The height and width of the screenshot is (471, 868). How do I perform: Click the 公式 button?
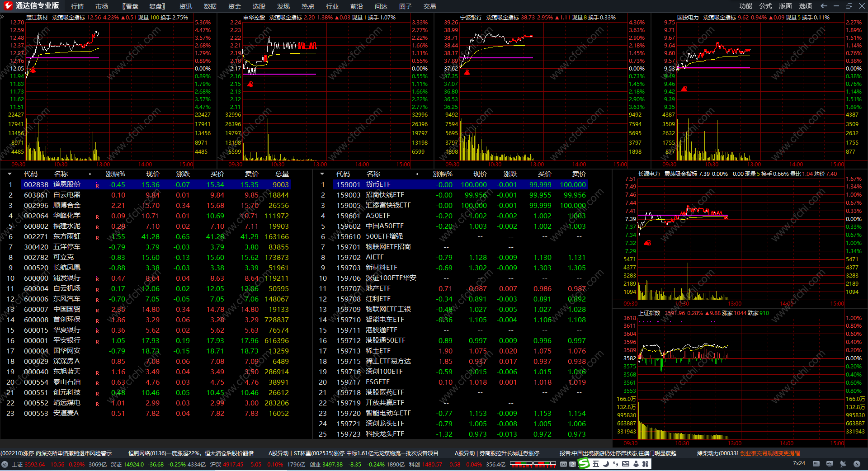(x=766, y=6)
